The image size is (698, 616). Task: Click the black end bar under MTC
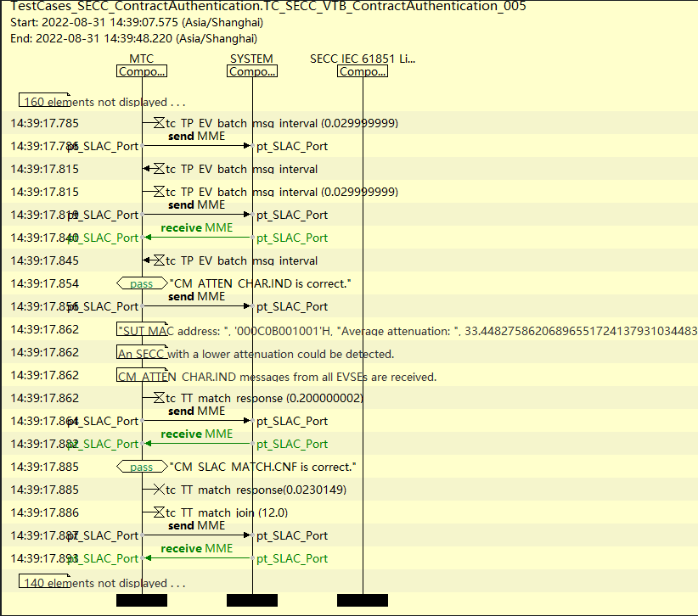[142, 601]
